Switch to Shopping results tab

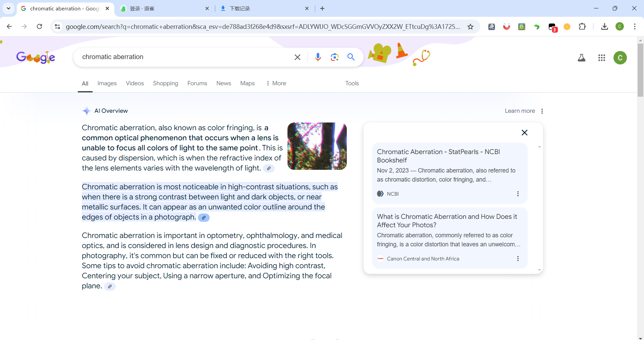click(x=165, y=83)
